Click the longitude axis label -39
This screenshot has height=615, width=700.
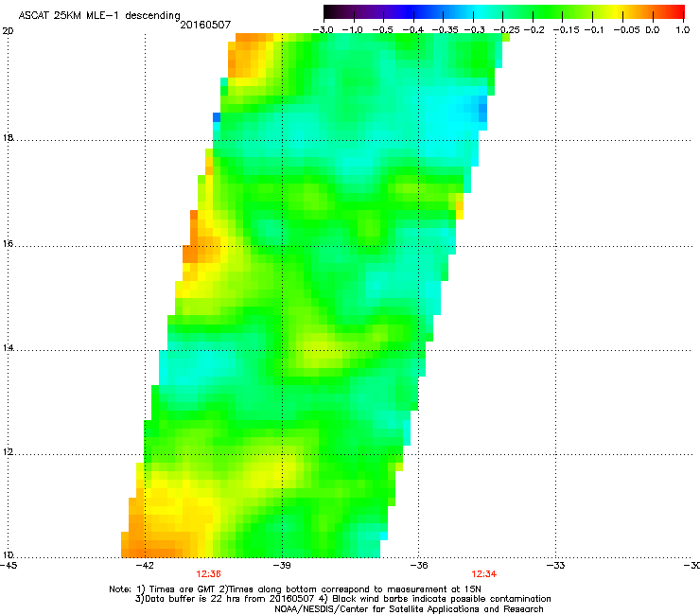coord(282,566)
